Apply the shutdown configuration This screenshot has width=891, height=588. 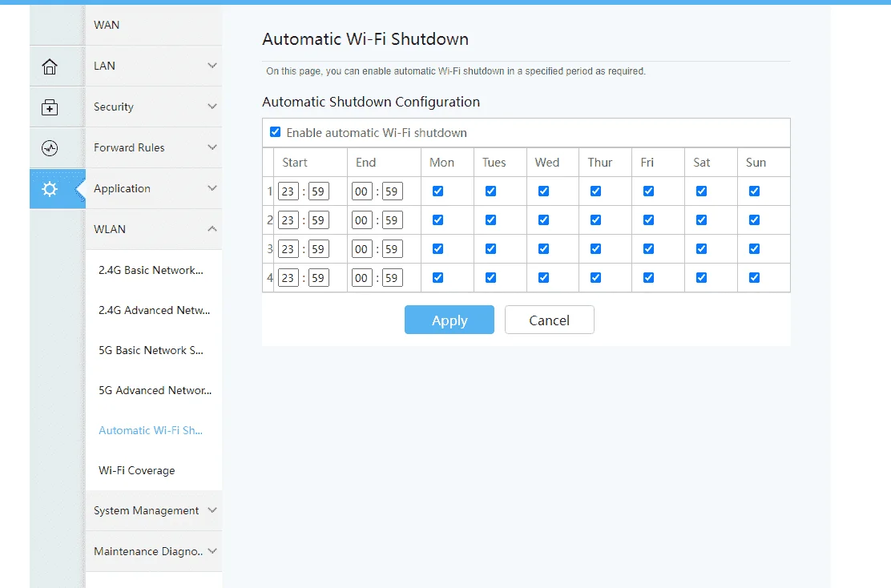pyautogui.click(x=450, y=320)
